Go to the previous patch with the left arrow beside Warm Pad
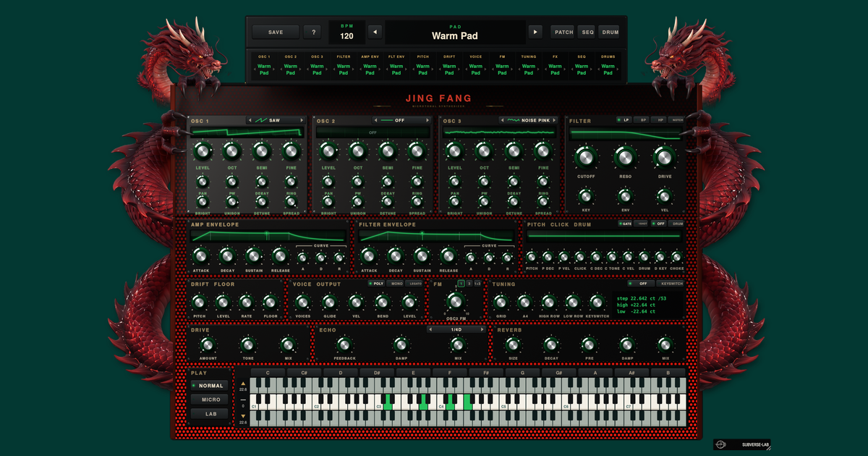The image size is (868, 456). coord(375,32)
